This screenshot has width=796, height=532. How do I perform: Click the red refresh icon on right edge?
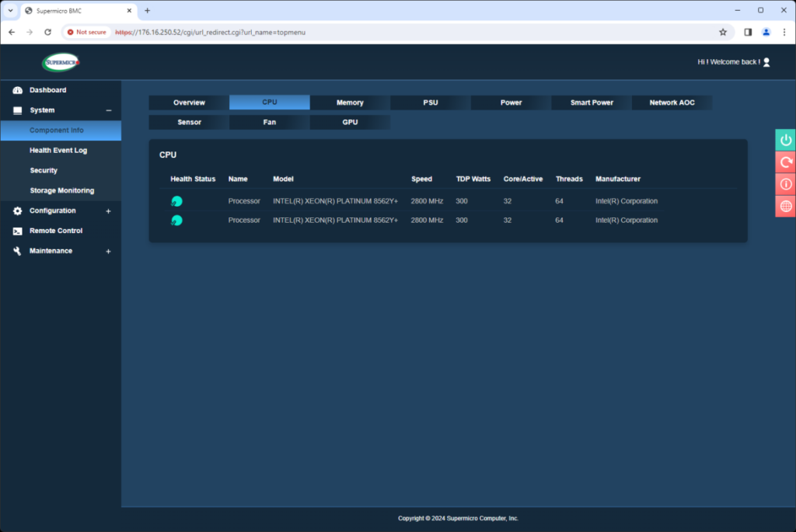click(785, 162)
